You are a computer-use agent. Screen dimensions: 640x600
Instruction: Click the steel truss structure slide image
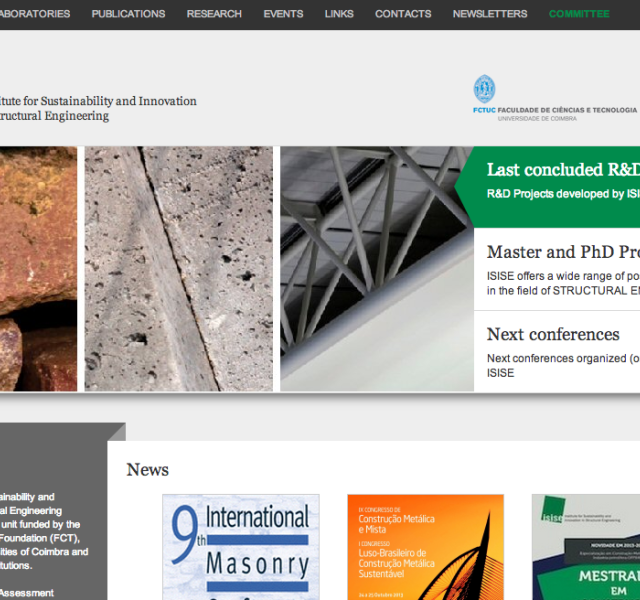(377, 269)
